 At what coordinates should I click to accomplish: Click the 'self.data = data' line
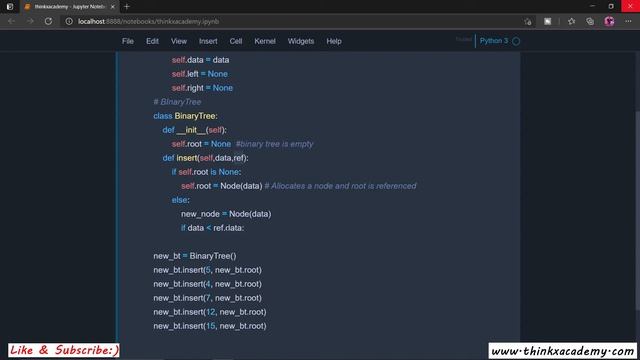(x=200, y=60)
